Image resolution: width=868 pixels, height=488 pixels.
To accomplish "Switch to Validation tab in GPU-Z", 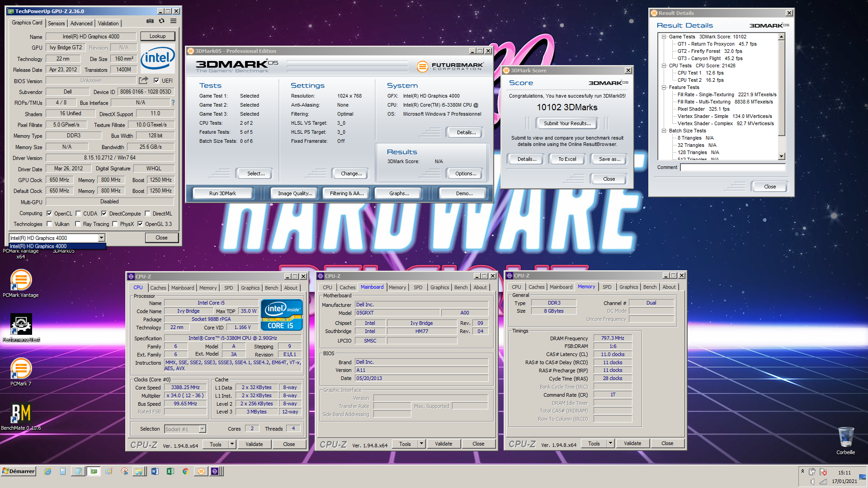I will (108, 23).
